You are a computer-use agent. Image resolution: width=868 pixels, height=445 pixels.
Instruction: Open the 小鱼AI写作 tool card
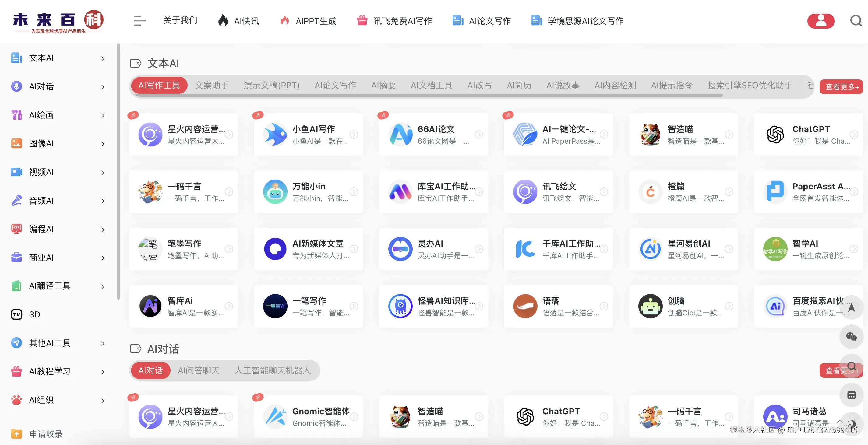(x=309, y=135)
